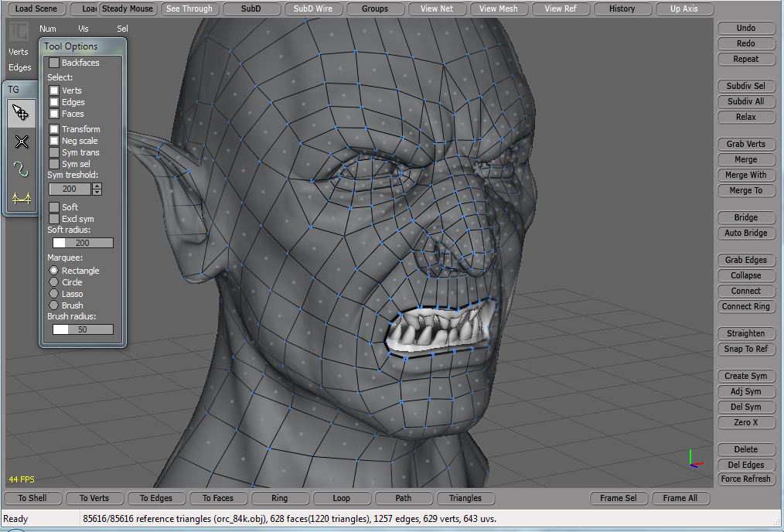Adjust the Brush radius slider
The height and width of the screenshot is (532, 784).
pyautogui.click(x=83, y=329)
